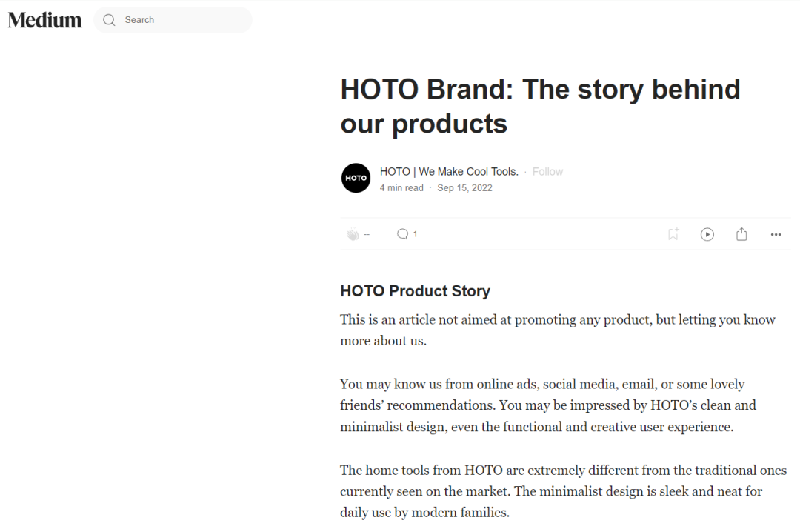
Task: Click the paragraph starting 'The home tools'
Action: [x=563, y=491]
